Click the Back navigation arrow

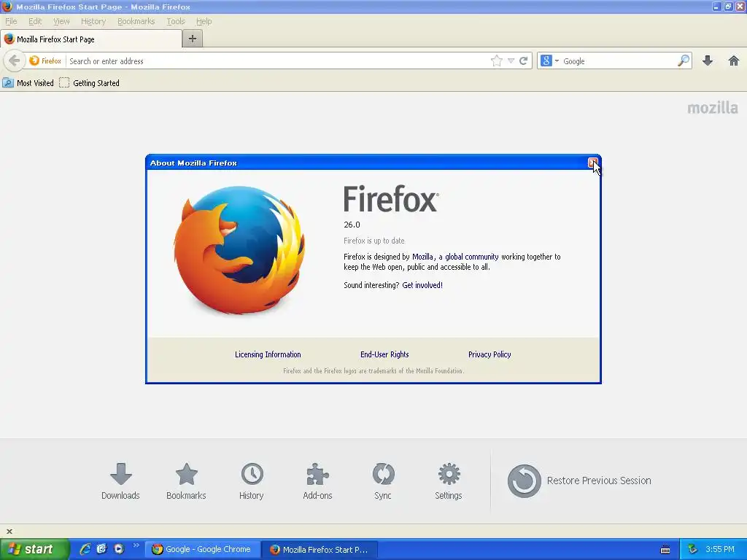pyautogui.click(x=15, y=61)
